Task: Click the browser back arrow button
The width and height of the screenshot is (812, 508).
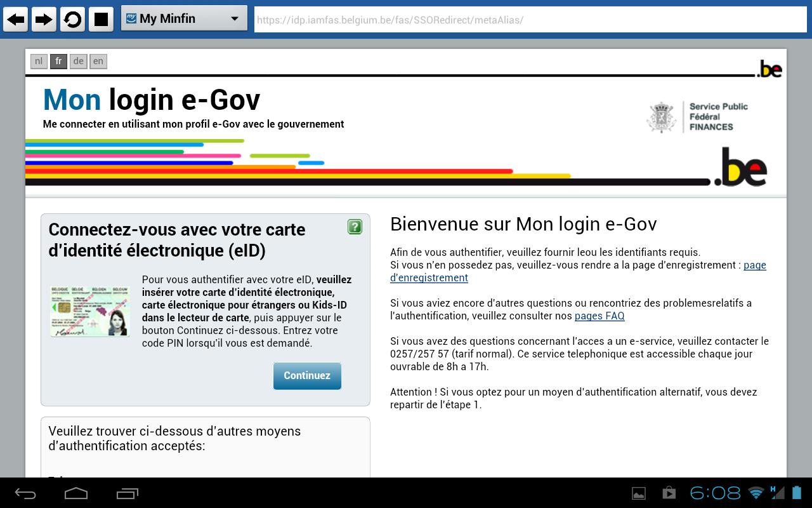Action: [16, 19]
